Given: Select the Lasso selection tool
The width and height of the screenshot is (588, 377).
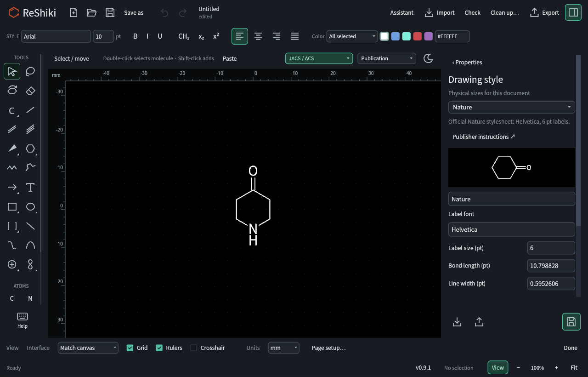Looking at the screenshot, I should (x=30, y=71).
